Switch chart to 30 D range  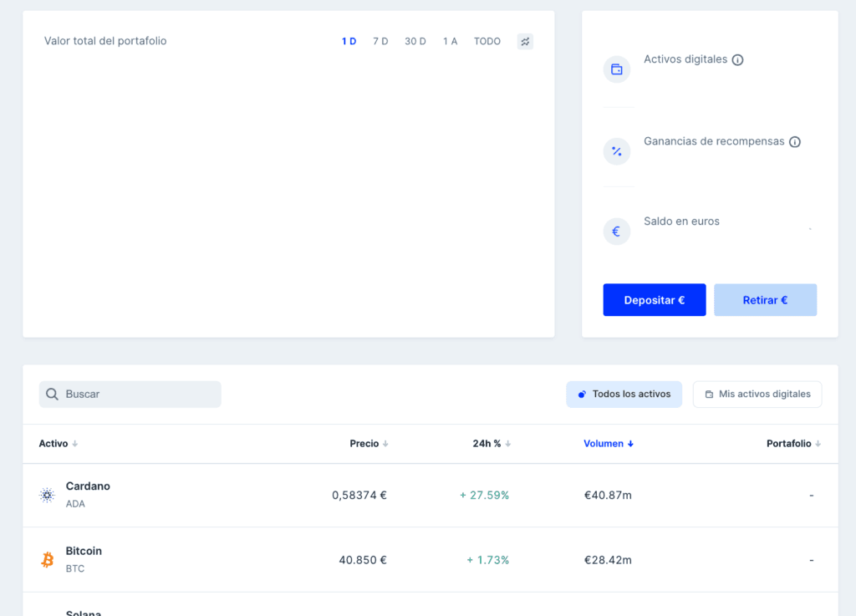click(x=415, y=41)
